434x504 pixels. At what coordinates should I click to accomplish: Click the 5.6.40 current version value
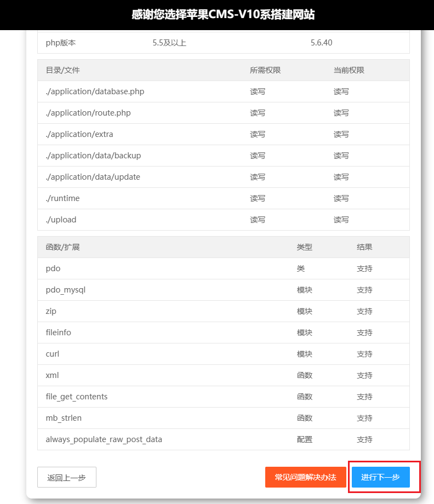coord(322,43)
